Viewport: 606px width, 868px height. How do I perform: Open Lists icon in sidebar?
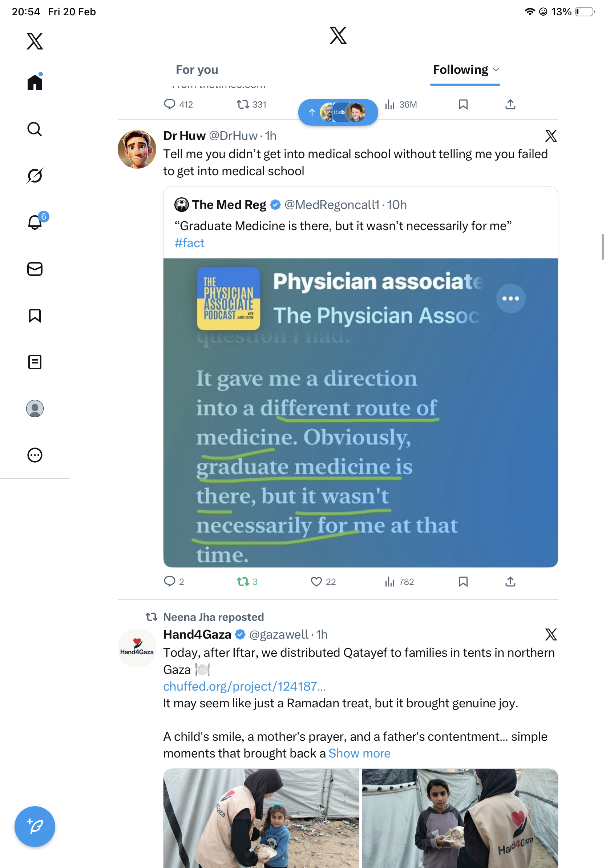click(x=35, y=362)
